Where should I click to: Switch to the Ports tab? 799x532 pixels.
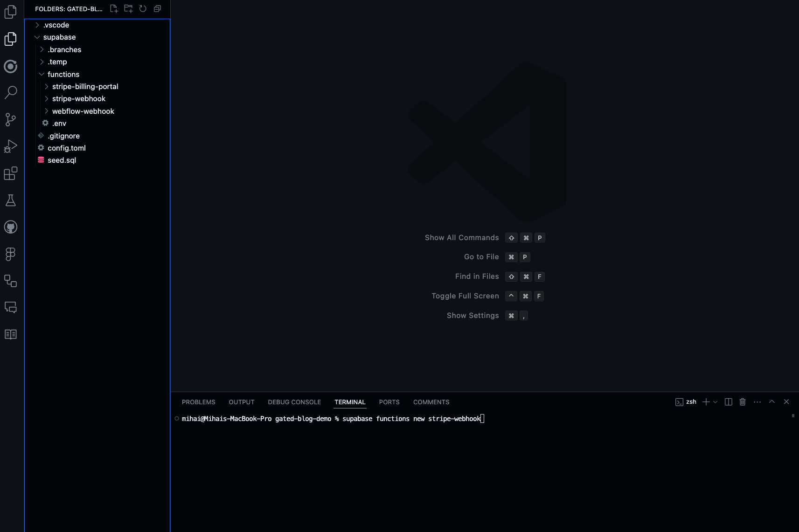coord(389,402)
